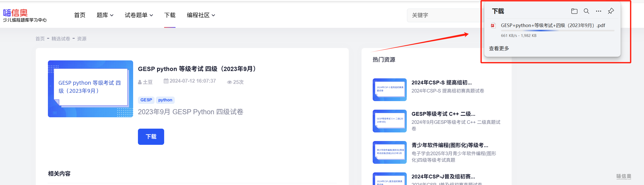Expand the 编程社区 dropdown menu
The height and width of the screenshot is (185, 644).
(x=201, y=15)
